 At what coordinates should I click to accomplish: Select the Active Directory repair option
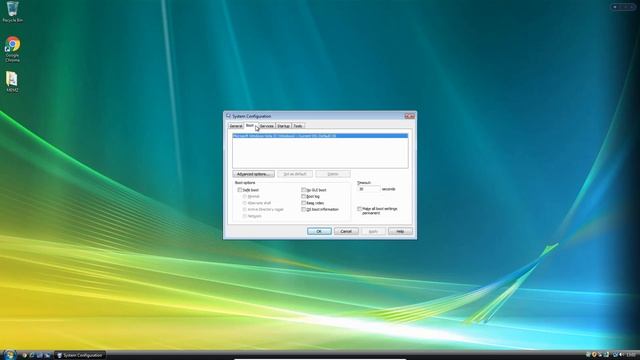tap(244, 209)
